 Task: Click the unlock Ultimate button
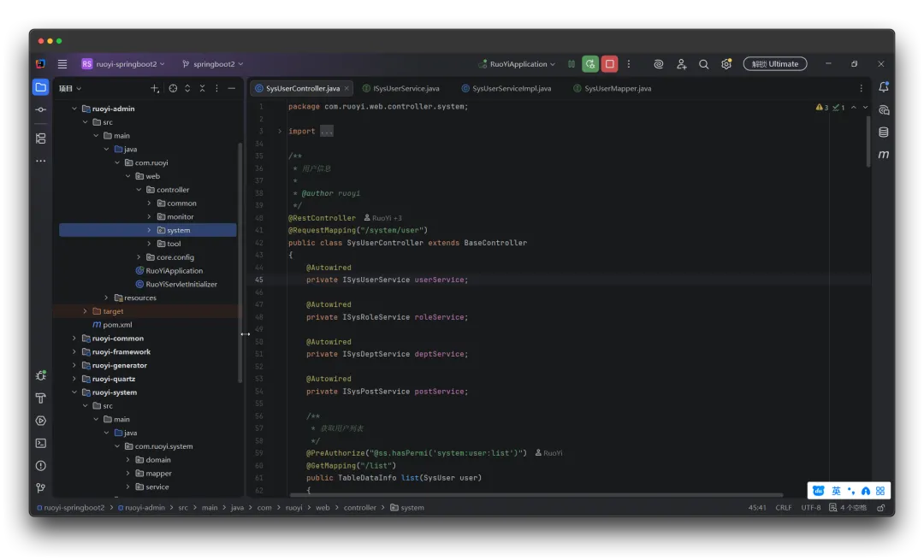[x=776, y=64]
